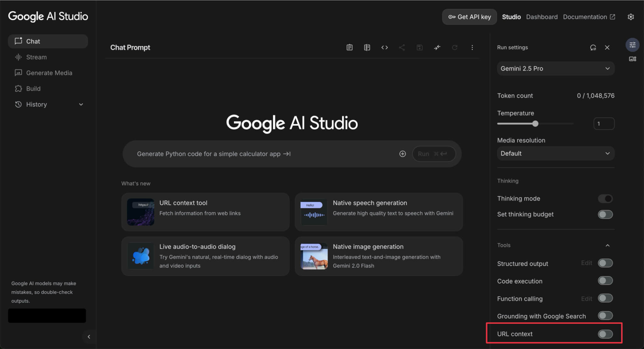Click the Chat icon in sidebar
The image size is (644, 349).
click(x=19, y=41)
